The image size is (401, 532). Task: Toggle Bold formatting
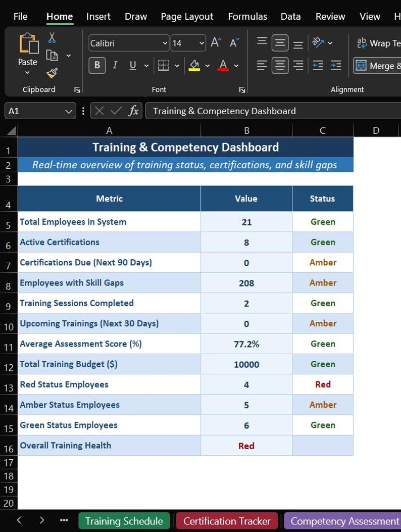click(x=97, y=65)
